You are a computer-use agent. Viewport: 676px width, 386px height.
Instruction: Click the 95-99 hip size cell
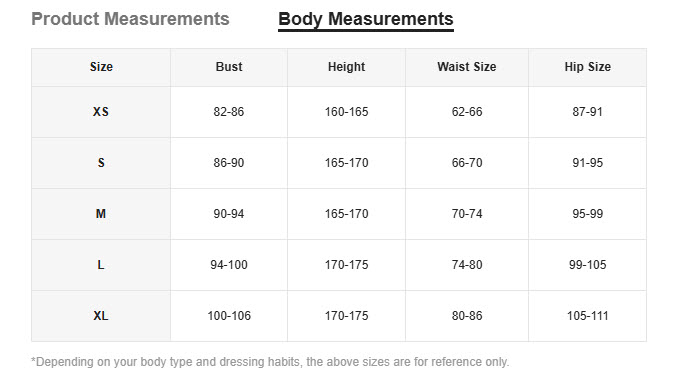[588, 214]
